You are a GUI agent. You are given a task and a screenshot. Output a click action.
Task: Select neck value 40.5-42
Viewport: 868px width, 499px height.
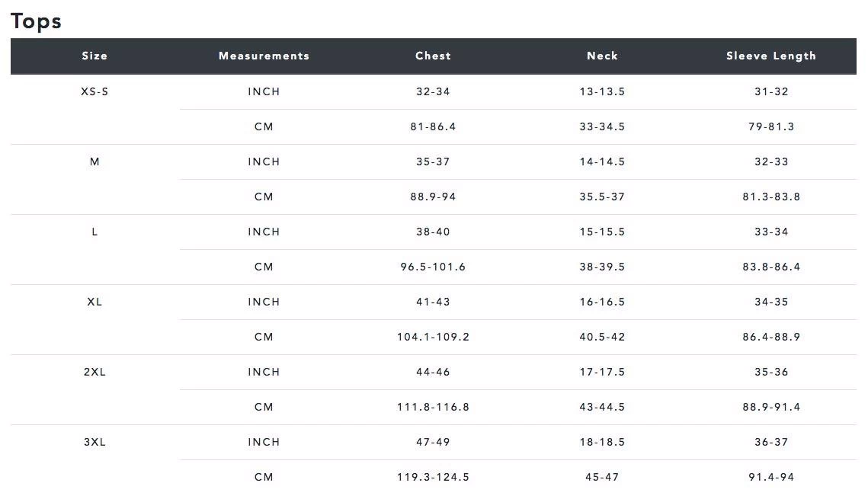602,337
